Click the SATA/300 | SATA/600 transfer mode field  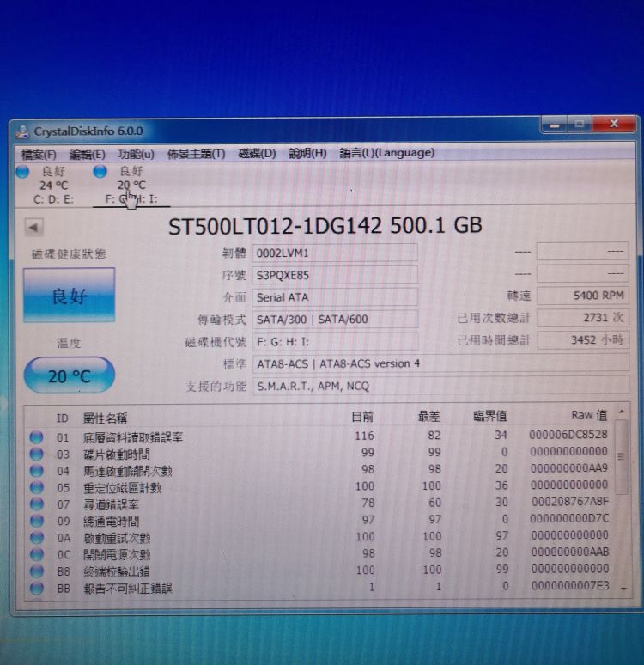(x=336, y=319)
